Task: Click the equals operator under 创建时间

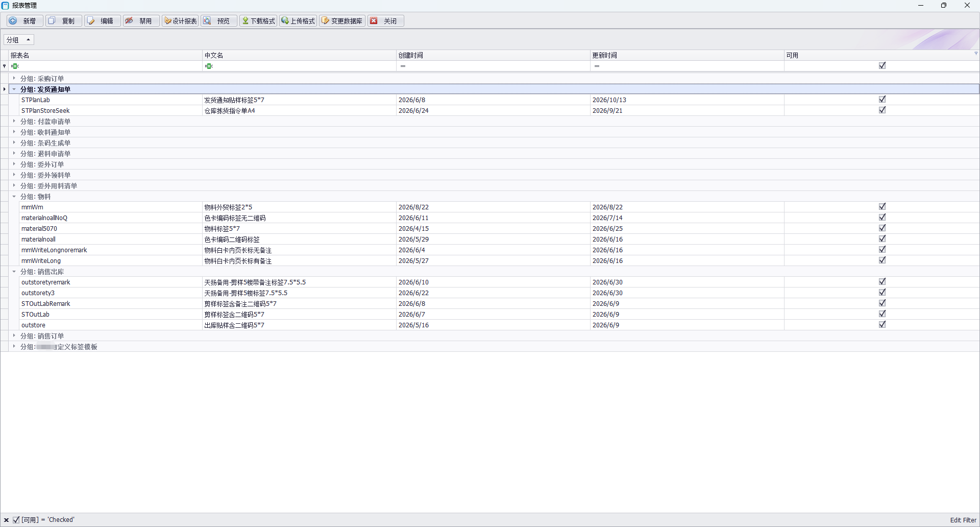Action: click(x=403, y=66)
